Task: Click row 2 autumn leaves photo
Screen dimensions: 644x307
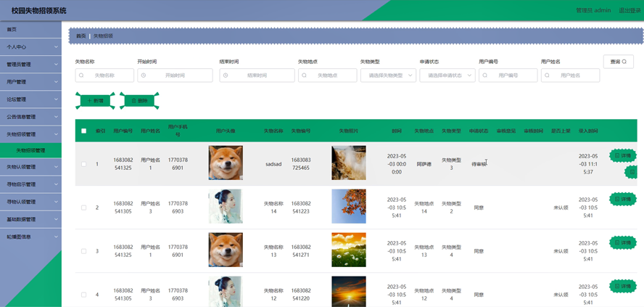Action: 349,206
